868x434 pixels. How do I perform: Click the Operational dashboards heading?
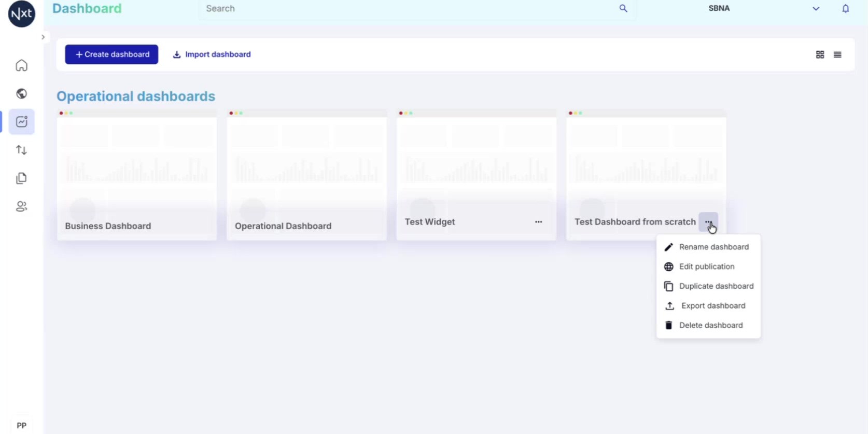[136, 96]
